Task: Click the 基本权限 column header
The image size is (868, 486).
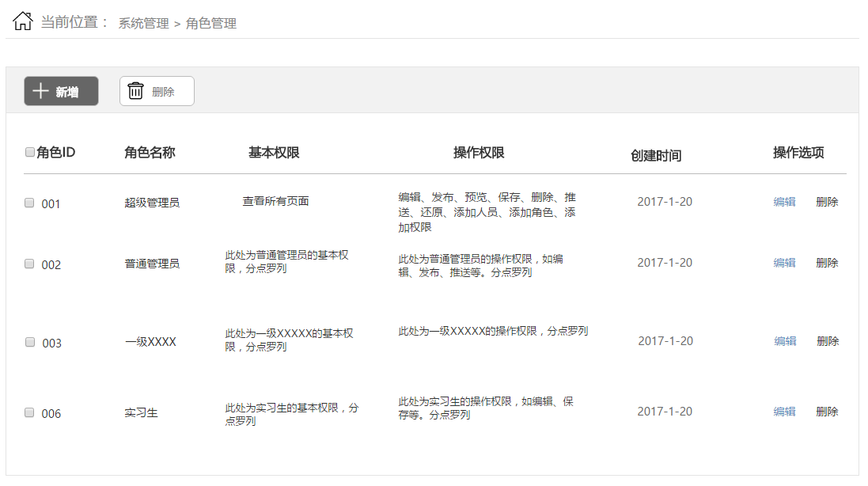Action: pyautogui.click(x=274, y=152)
